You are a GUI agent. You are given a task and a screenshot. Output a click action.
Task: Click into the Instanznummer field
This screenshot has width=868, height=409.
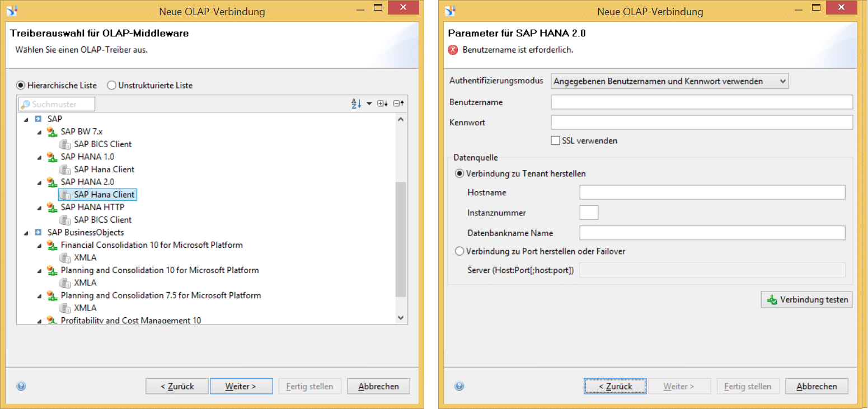click(589, 213)
